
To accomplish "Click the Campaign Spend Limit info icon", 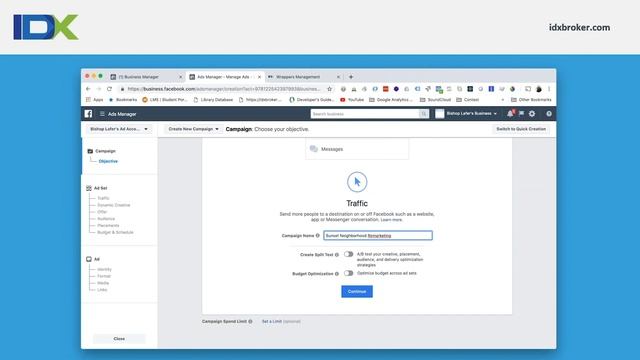I will 250,322.
